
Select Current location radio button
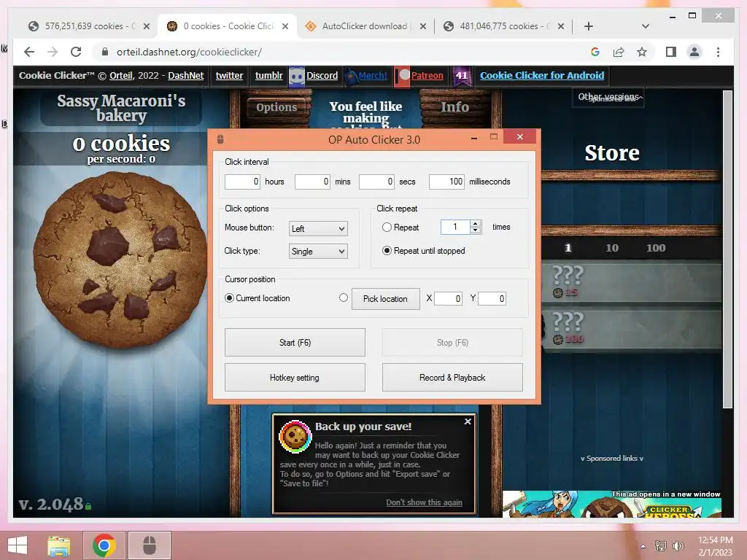coord(229,297)
